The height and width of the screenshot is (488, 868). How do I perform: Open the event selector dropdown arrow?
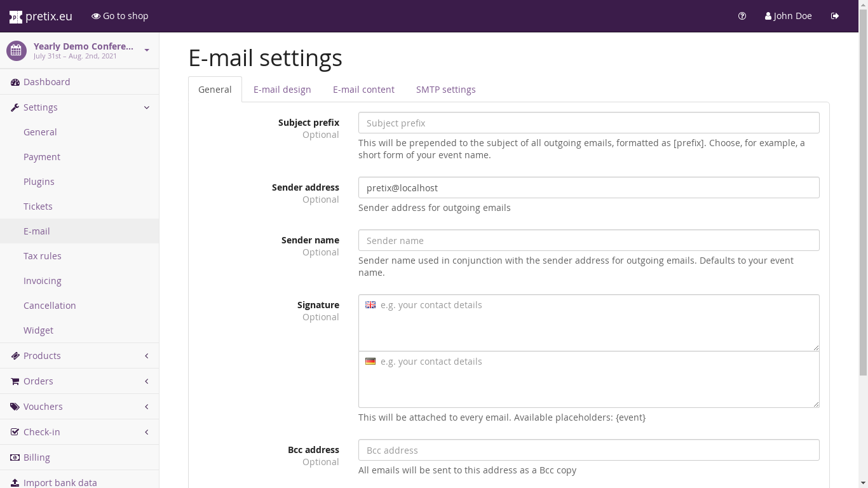coord(147,50)
